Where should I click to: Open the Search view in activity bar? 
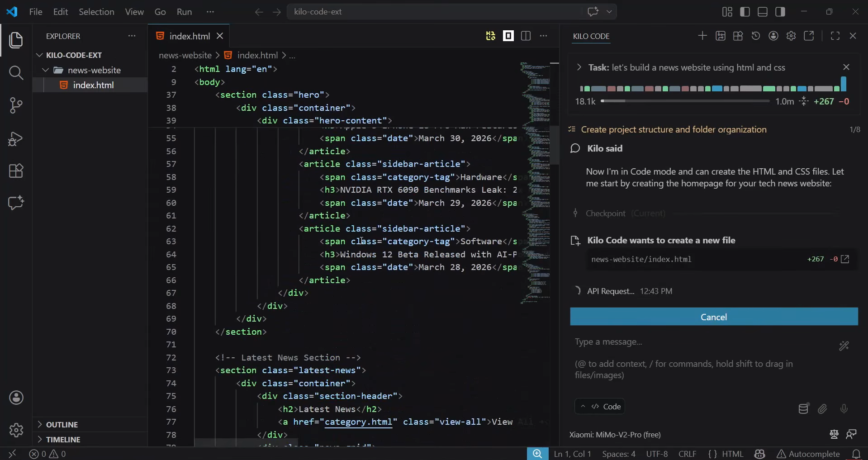point(16,73)
